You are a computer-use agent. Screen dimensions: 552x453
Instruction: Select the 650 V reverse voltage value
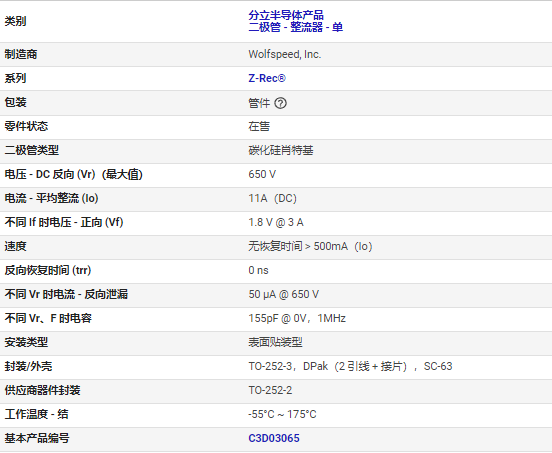click(x=262, y=174)
